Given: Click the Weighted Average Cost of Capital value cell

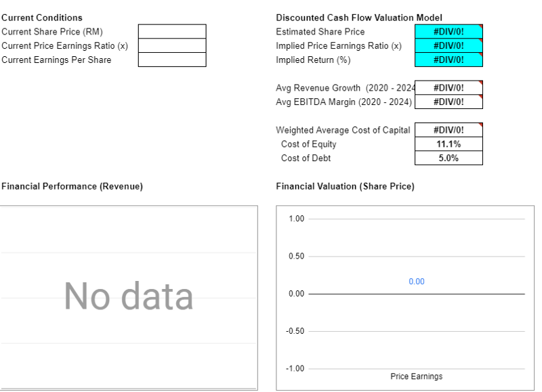Looking at the screenshot, I should coord(448,130).
